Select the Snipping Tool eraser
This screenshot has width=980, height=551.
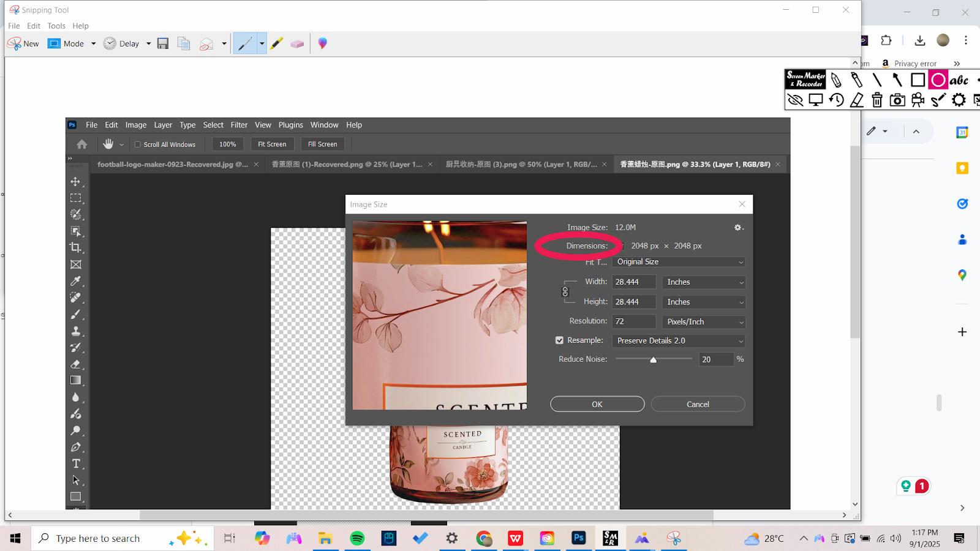[x=297, y=43]
